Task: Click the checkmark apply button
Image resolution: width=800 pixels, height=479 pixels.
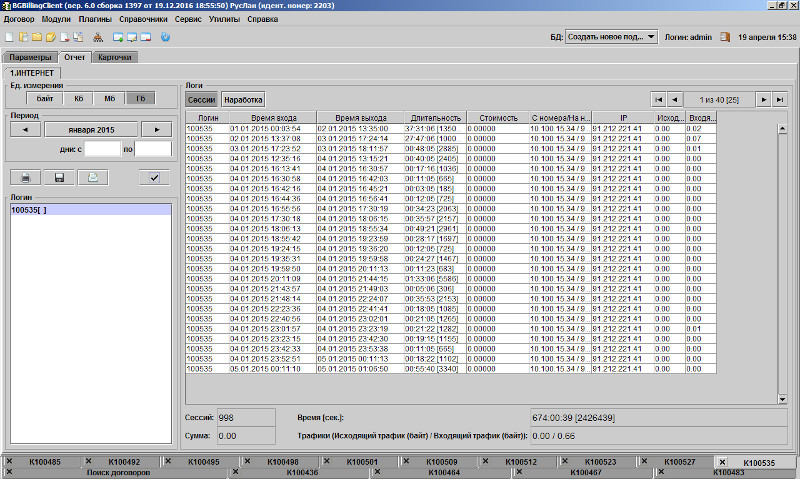Action: (x=153, y=177)
